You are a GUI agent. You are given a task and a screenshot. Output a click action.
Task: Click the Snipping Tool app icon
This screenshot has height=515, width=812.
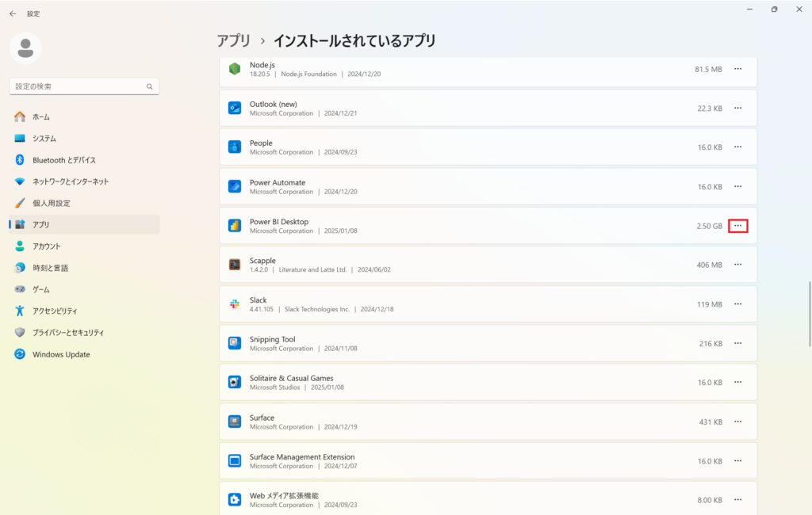click(235, 343)
